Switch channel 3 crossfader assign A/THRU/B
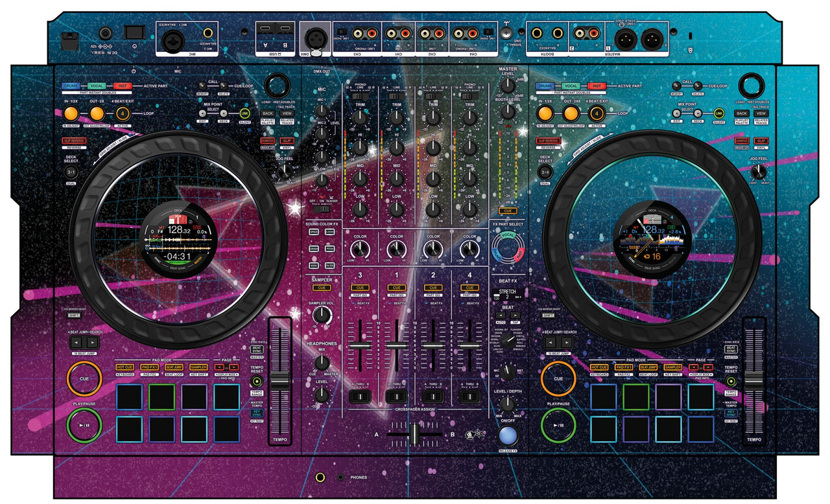 [x=360, y=395]
